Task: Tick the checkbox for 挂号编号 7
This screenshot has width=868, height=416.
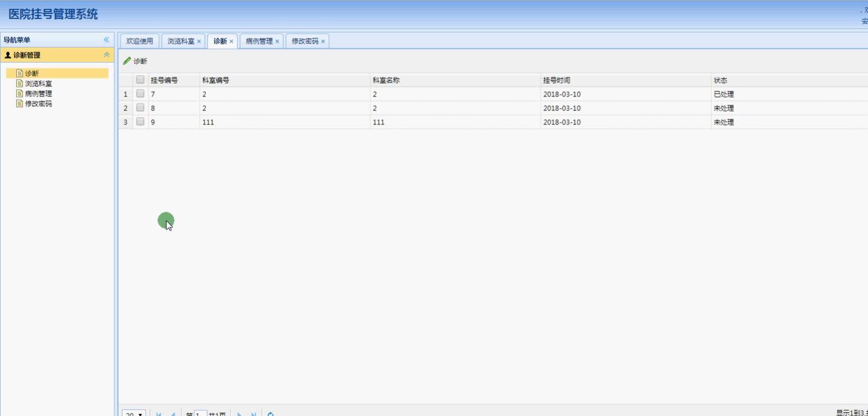Action: point(140,94)
